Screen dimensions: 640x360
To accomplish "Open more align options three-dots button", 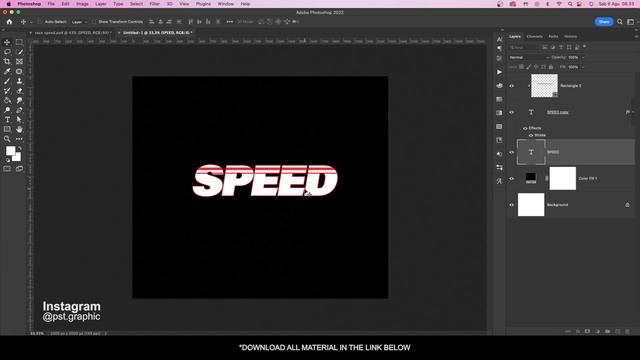I will (x=230, y=22).
